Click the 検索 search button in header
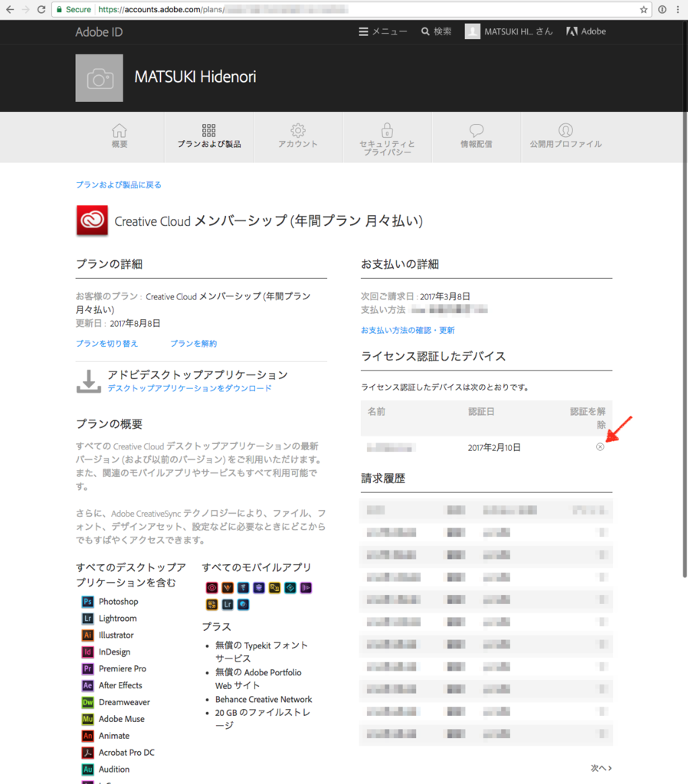 (x=436, y=31)
